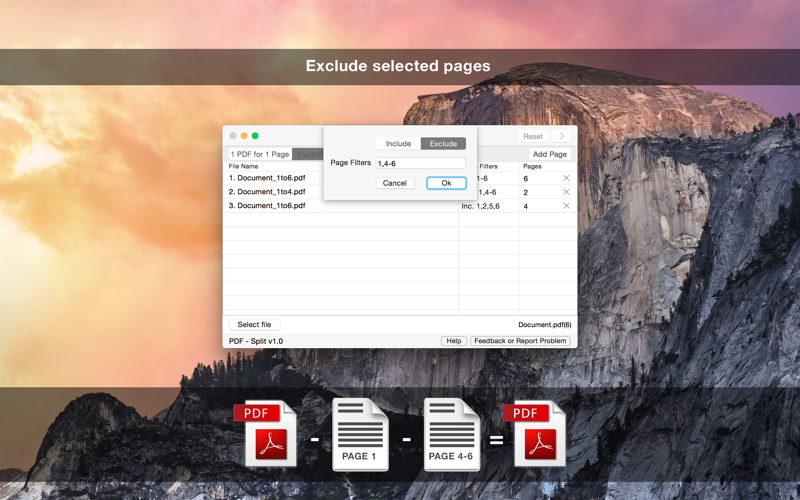Viewport: 800px width, 500px height.
Task: Select the 1 PDF for 1 Page tab
Action: click(x=260, y=154)
